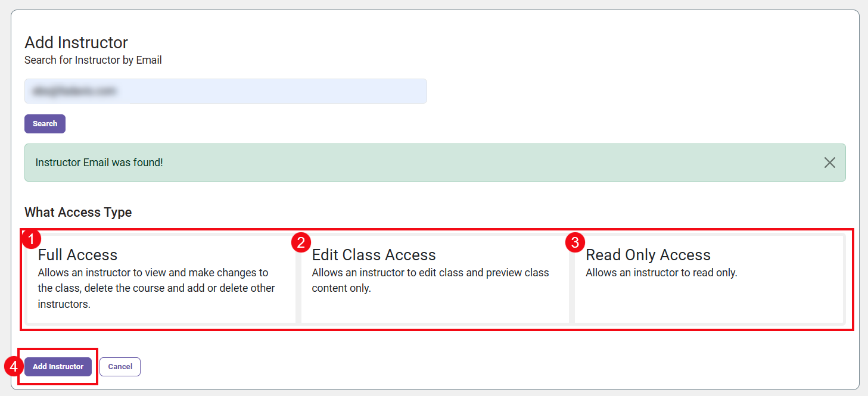Click the Full Access description text

pos(156,288)
